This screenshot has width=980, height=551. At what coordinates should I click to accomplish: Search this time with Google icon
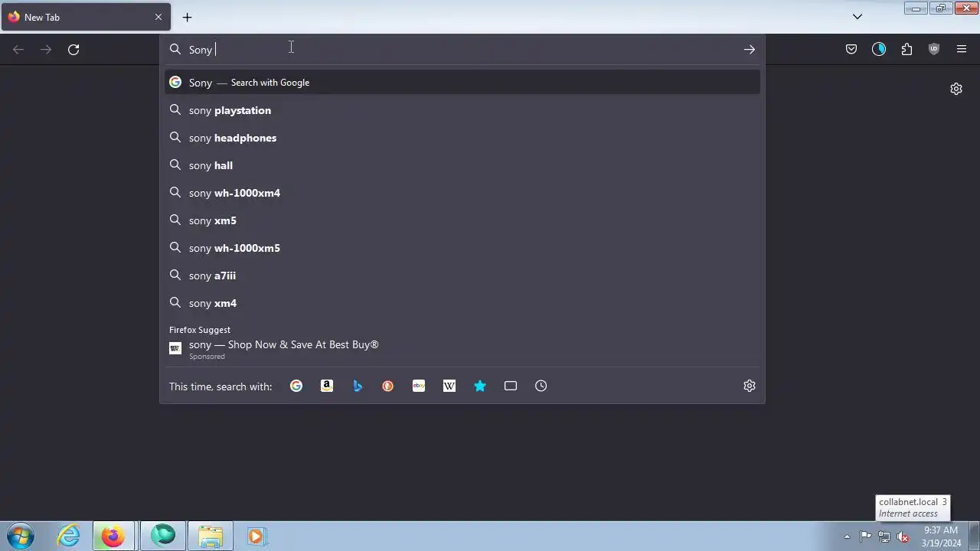pyautogui.click(x=296, y=386)
